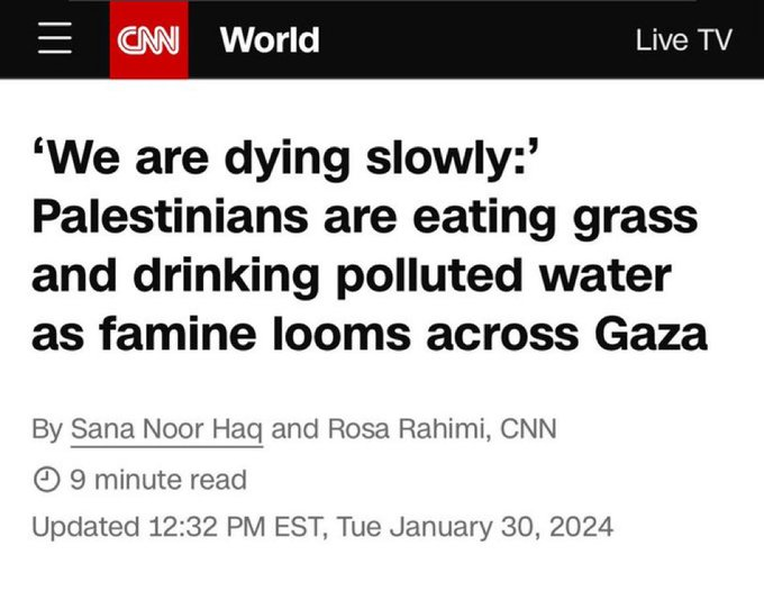
Task: Open the hamburger navigation menu
Action: [55, 38]
